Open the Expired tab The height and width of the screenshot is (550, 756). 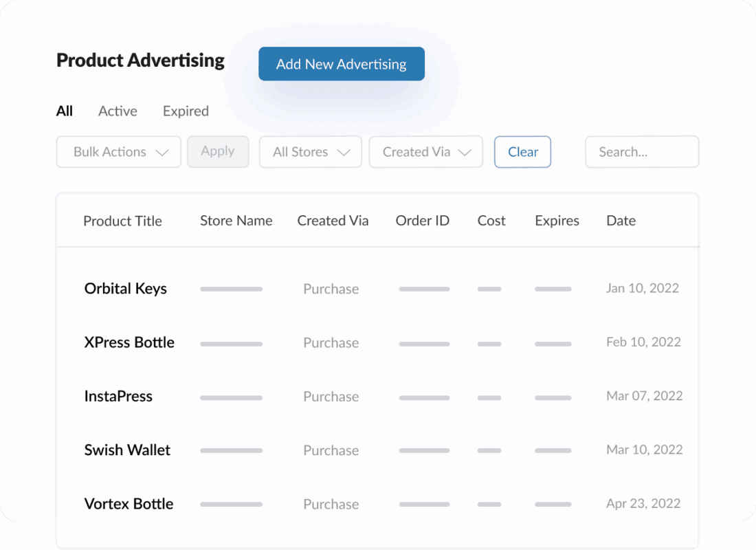click(186, 111)
